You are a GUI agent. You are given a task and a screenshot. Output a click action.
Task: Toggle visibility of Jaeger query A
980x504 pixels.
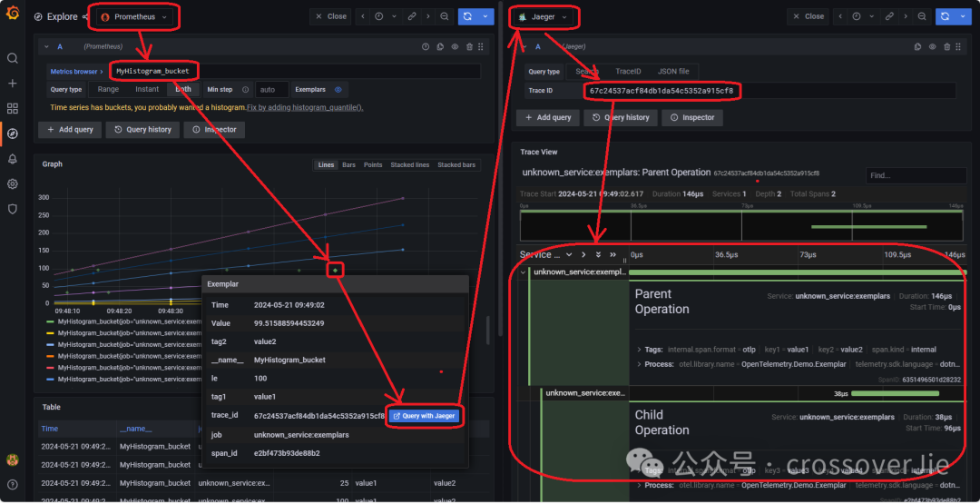pos(932,46)
